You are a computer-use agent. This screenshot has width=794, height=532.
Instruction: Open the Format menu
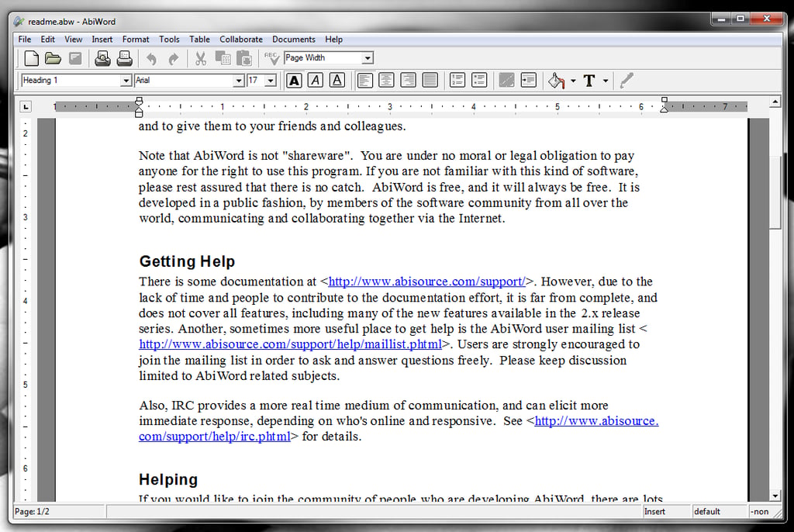pyautogui.click(x=136, y=40)
